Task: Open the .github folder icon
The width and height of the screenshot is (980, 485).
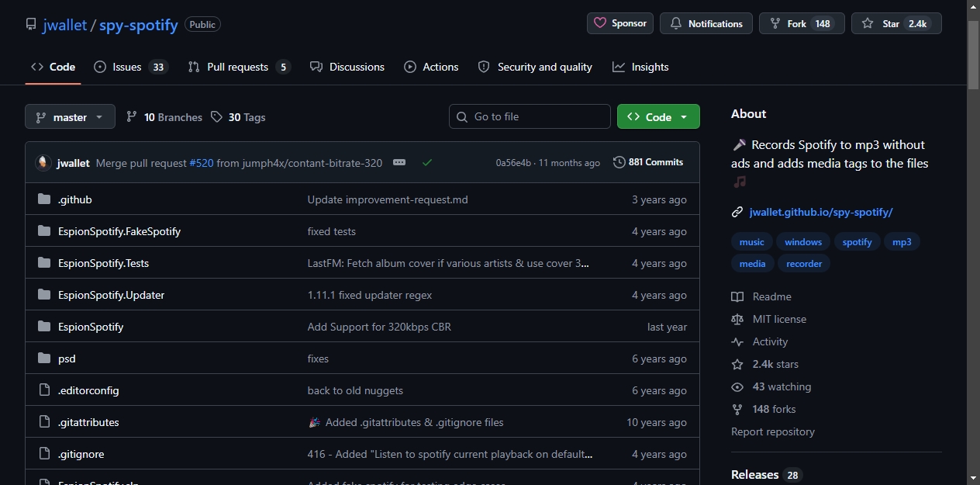Action: 44,199
